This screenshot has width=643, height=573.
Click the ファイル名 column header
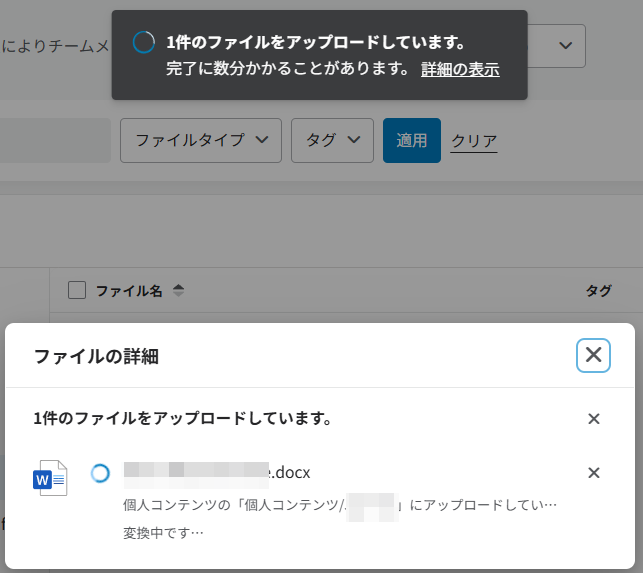pyautogui.click(x=129, y=291)
